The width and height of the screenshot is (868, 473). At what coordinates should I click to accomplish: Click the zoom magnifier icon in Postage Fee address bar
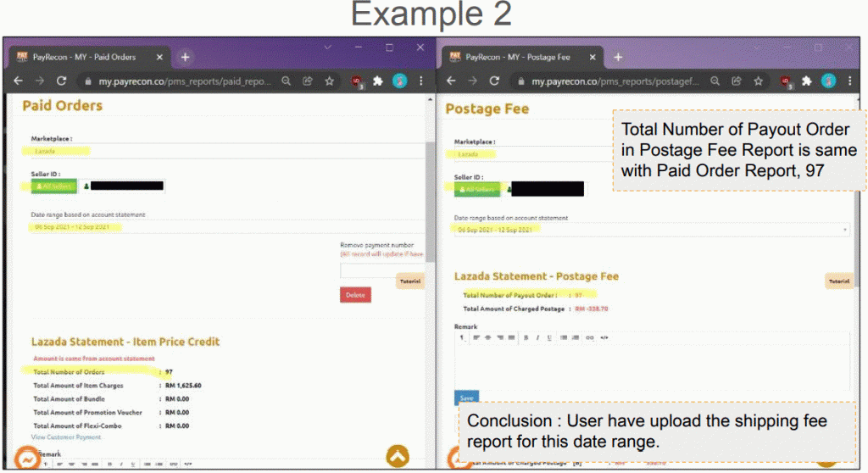tap(715, 81)
